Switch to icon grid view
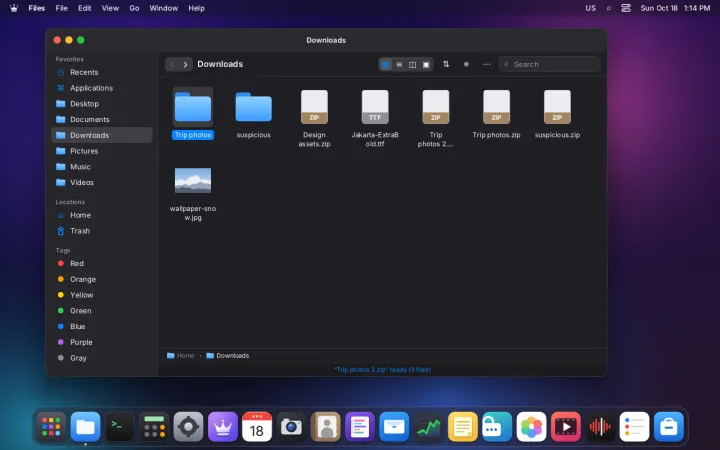This screenshot has width=720, height=450. coord(386,65)
